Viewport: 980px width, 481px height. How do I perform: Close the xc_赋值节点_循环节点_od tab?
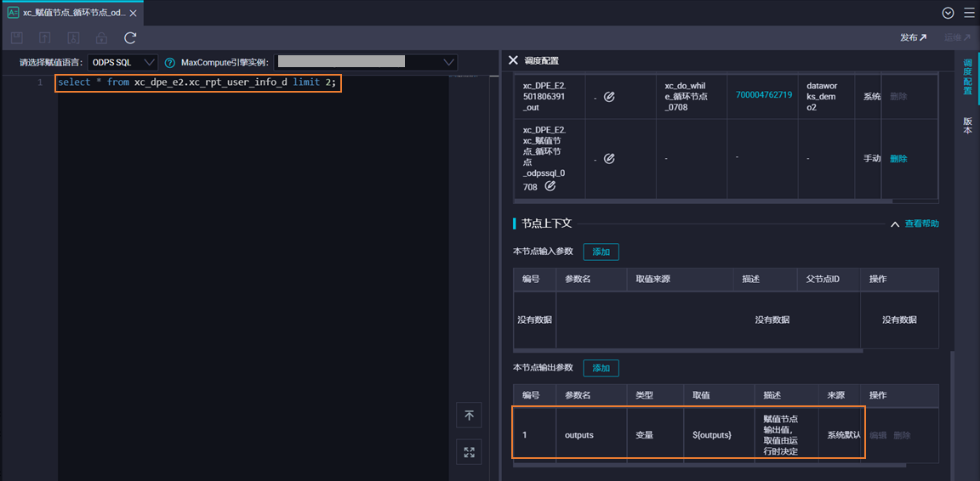click(133, 13)
